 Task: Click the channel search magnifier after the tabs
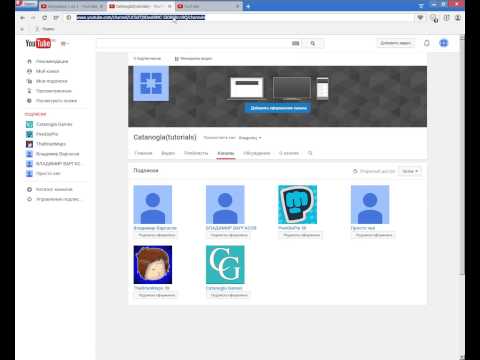pyautogui.click(x=310, y=153)
